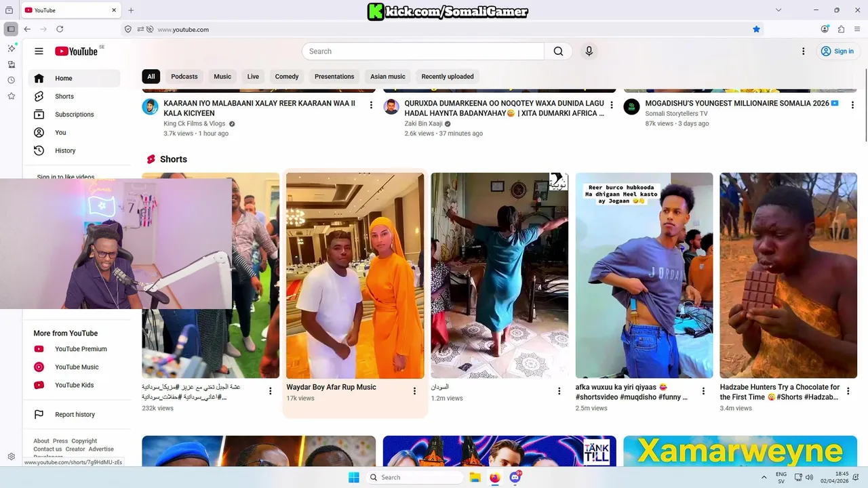Image resolution: width=868 pixels, height=488 pixels.
Task: Select the Music filter chip
Action: click(x=222, y=77)
